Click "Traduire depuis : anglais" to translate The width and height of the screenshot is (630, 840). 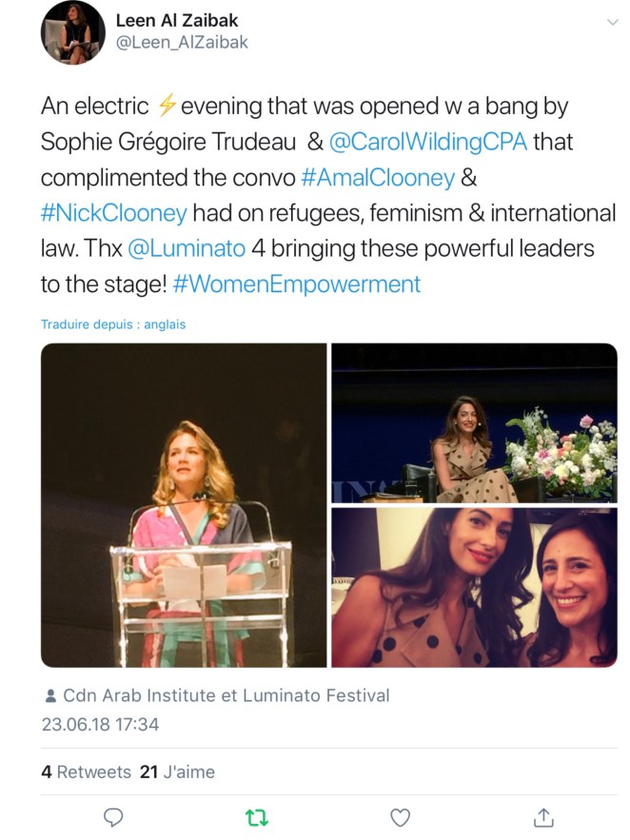pyautogui.click(x=113, y=324)
